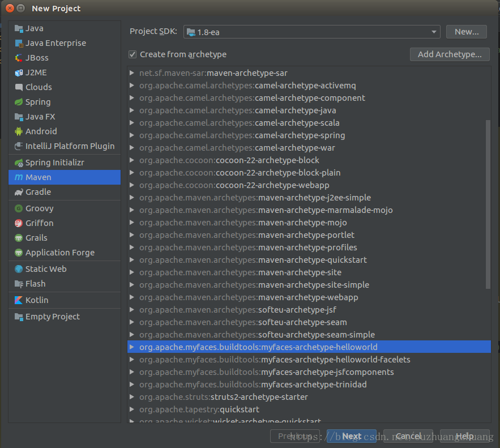Expand softeu-archetype-jsf arrow
500x448 pixels.
132,310
